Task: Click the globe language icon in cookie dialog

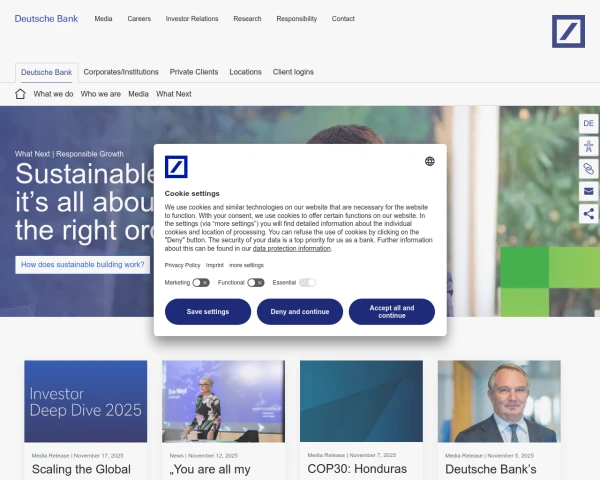Action: pos(430,160)
